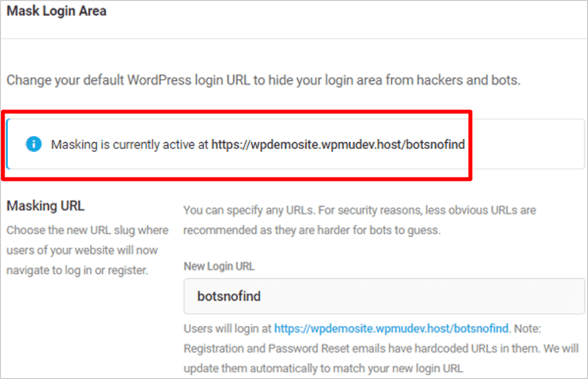Click the blue info icon in the notice
The width and height of the screenshot is (588, 379).
(33, 144)
